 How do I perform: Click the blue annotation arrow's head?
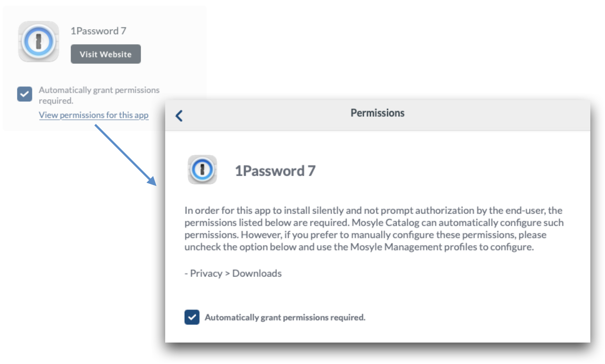pos(153,181)
